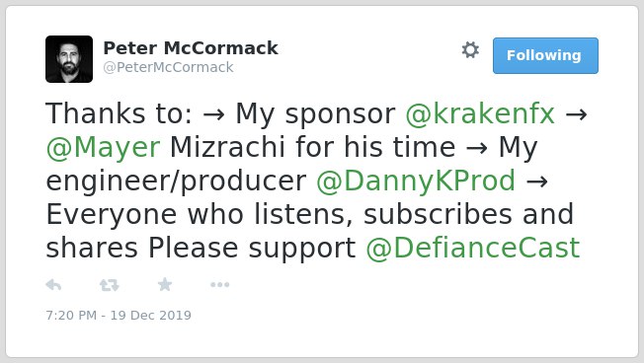Go to the @DannyKProd profile mention
This screenshot has width=644, height=363.
point(416,181)
